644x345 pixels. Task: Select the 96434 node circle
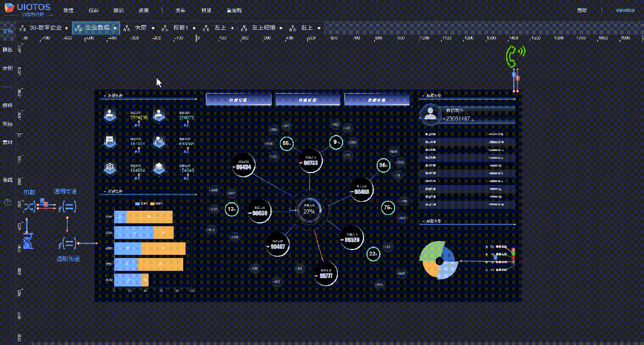click(244, 165)
